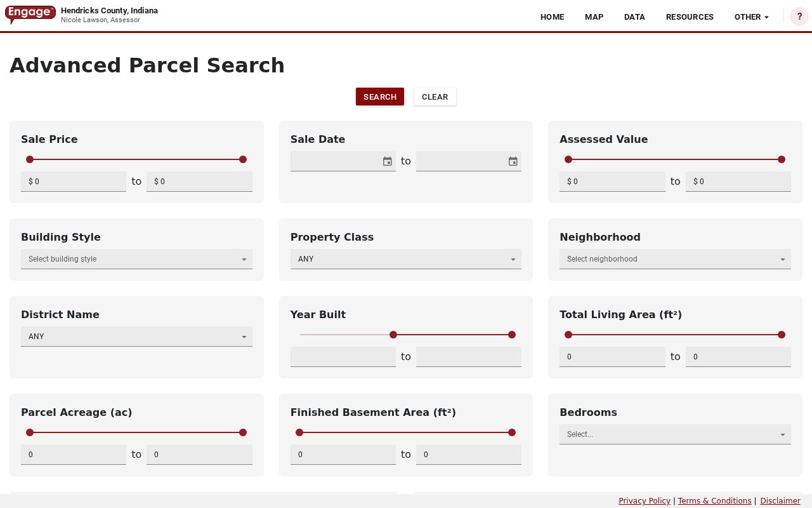
Task: Open the DATA menu item
Action: (x=634, y=17)
